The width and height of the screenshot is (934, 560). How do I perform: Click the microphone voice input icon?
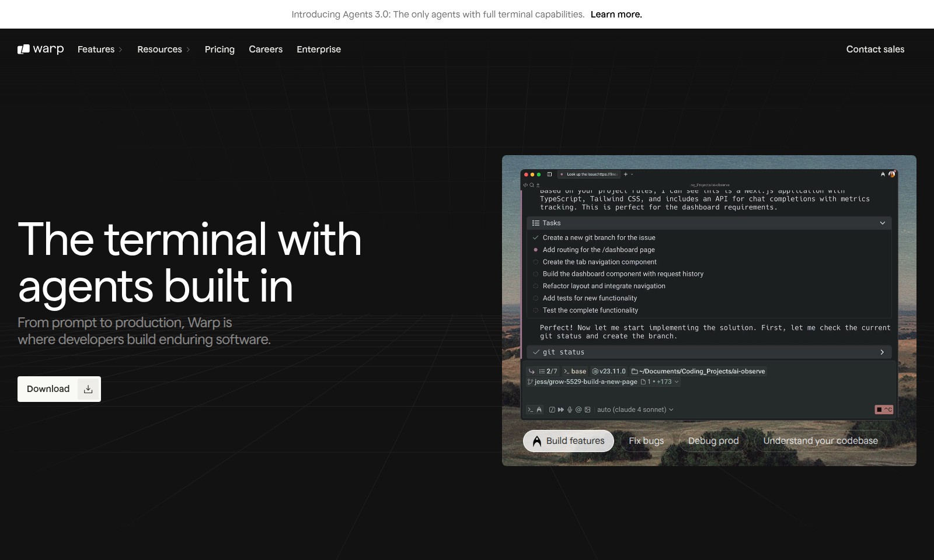tap(570, 409)
